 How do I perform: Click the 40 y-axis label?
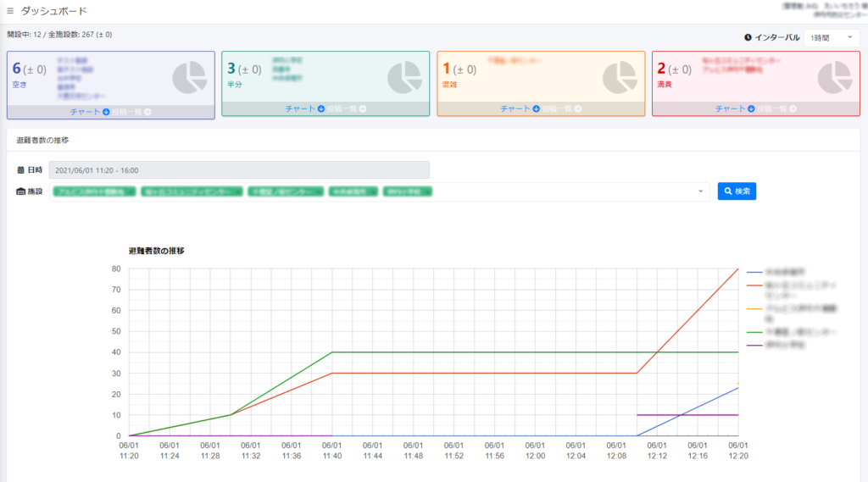tap(116, 352)
